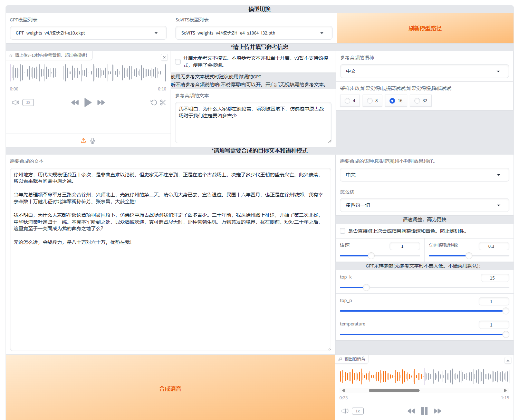Click the 刷新模型路径 refresh button
This screenshot has height=420, width=518.
[425, 28]
